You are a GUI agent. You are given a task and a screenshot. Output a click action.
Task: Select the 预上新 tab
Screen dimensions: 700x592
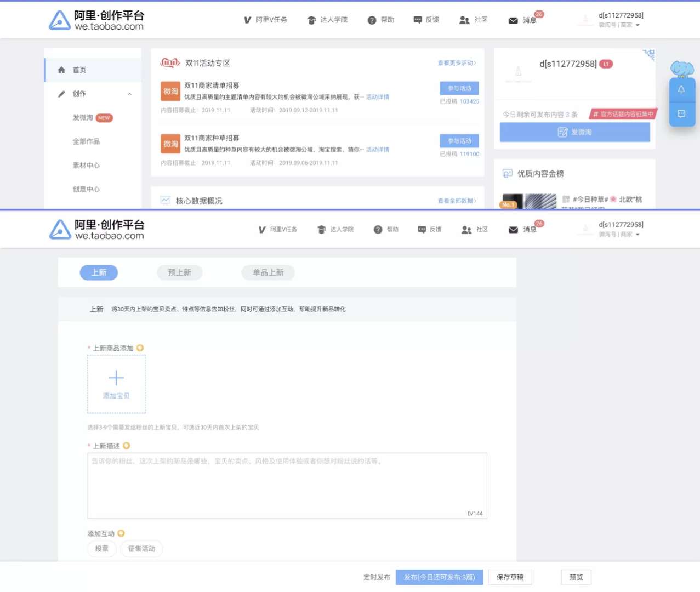point(180,272)
